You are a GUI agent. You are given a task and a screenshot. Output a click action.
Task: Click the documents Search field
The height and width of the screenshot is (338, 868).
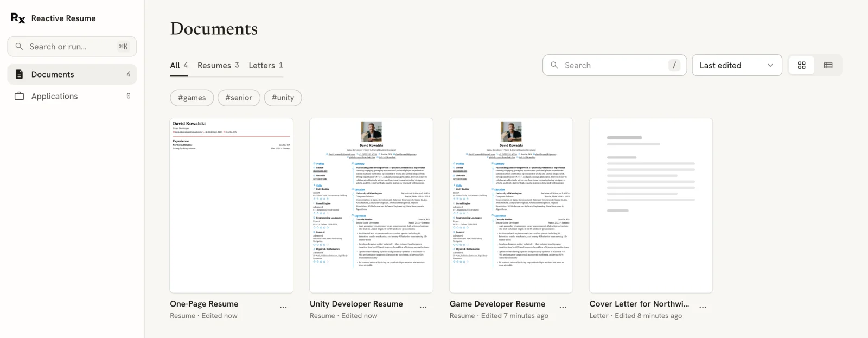(x=615, y=65)
